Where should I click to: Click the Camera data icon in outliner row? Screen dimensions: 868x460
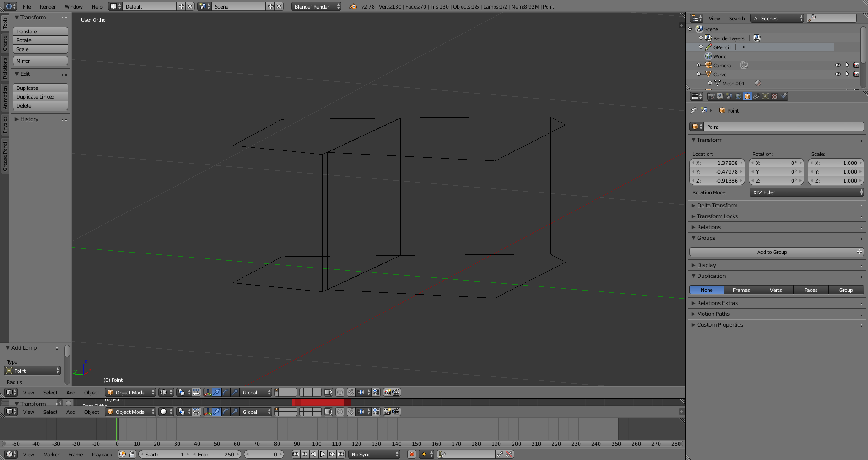click(x=744, y=65)
